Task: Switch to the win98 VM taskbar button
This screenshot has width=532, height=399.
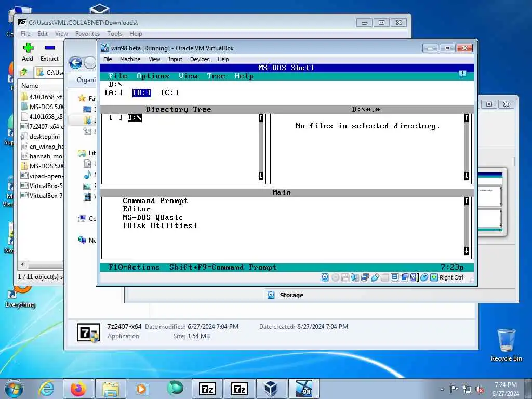Action: click(303, 389)
